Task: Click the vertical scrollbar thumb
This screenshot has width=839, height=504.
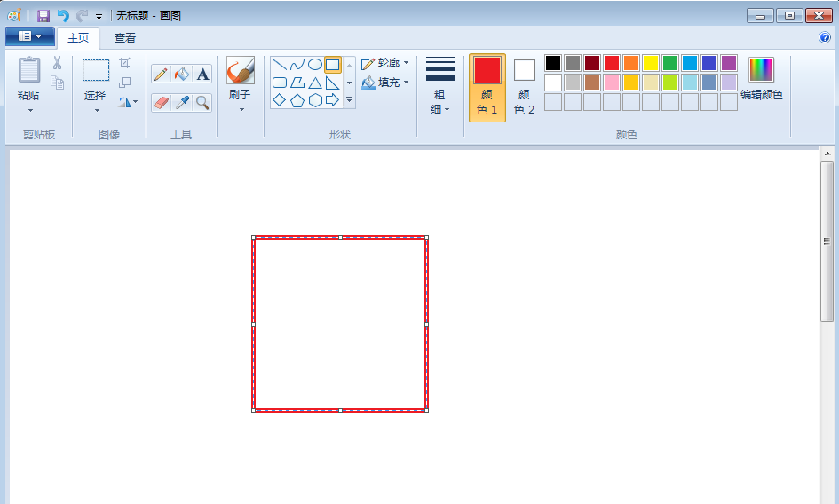Action: (827, 241)
